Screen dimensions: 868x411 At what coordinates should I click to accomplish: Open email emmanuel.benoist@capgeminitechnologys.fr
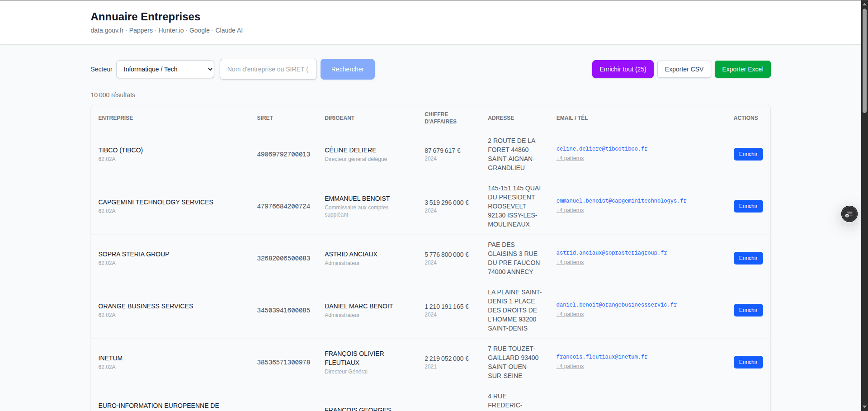621,201
